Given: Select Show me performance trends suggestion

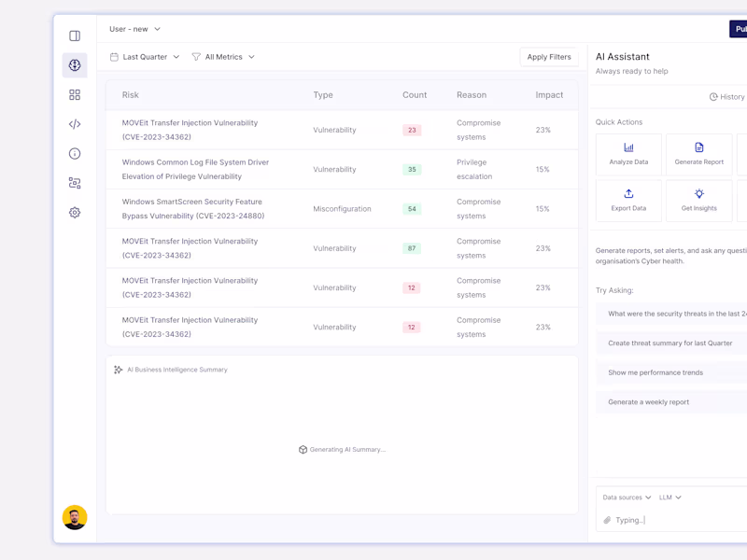Looking at the screenshot, I should (671, 372).
